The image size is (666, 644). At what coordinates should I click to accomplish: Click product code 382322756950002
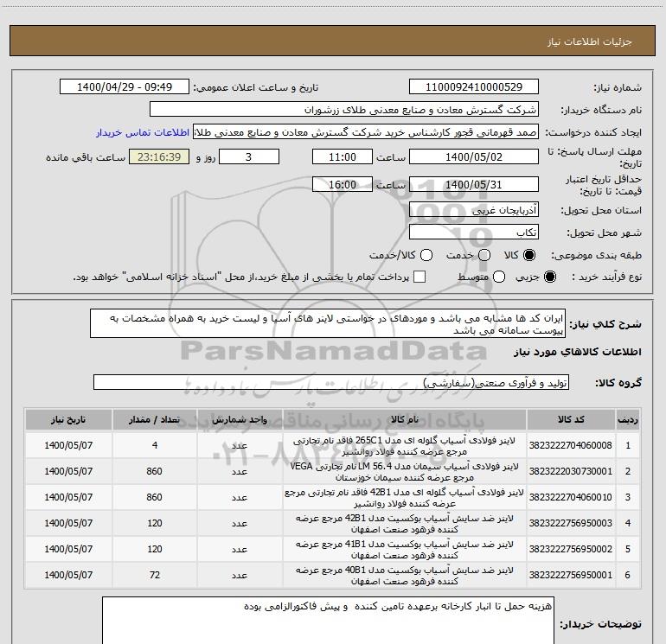click(571, 549)
